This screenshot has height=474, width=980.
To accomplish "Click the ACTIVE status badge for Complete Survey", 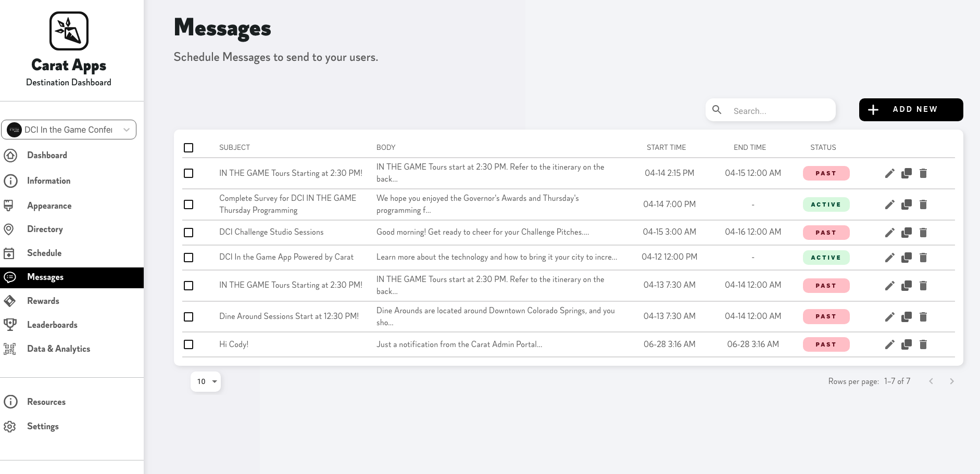I will tap(826, 204).
